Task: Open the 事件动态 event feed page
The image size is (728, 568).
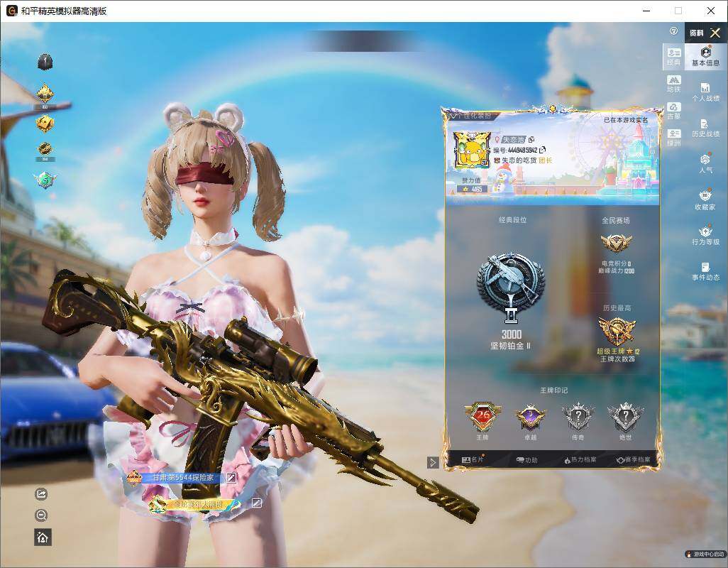Action: click(x=705, y=271)
